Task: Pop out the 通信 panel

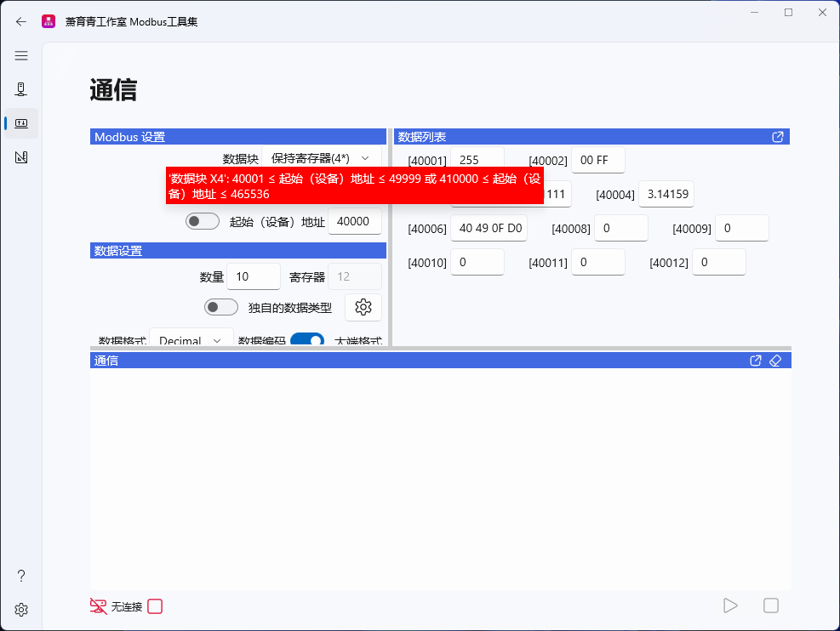Action: [x=755, y=360]
